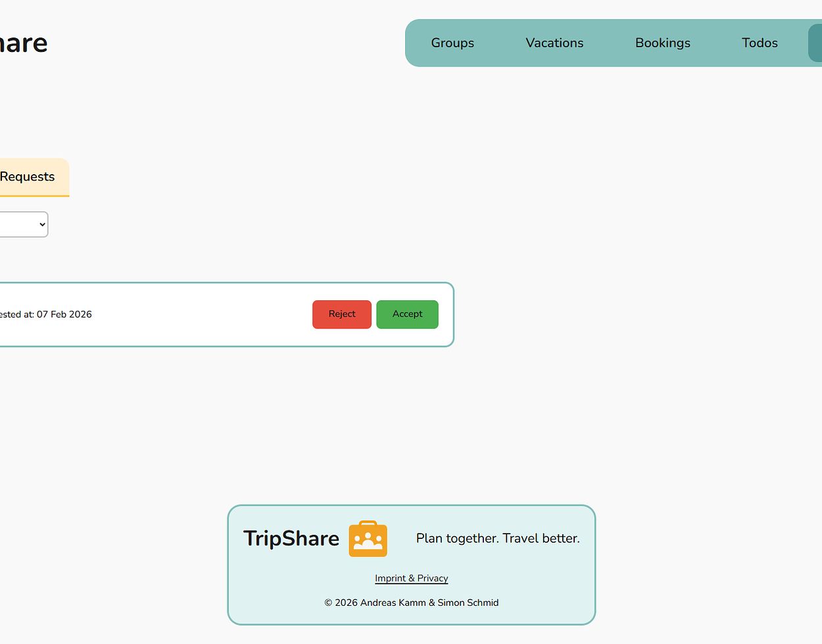Open the Groups navigation item

pyautogui.click(x=452, y=43)
